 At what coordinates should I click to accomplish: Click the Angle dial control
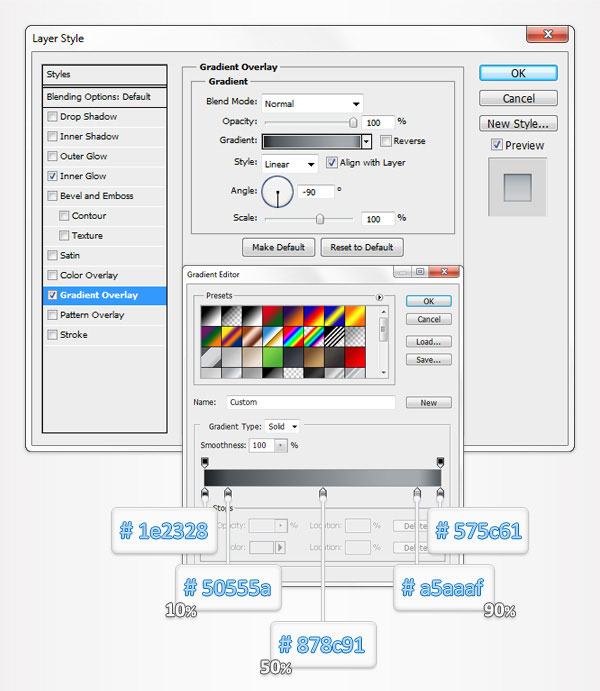[278, 192]
